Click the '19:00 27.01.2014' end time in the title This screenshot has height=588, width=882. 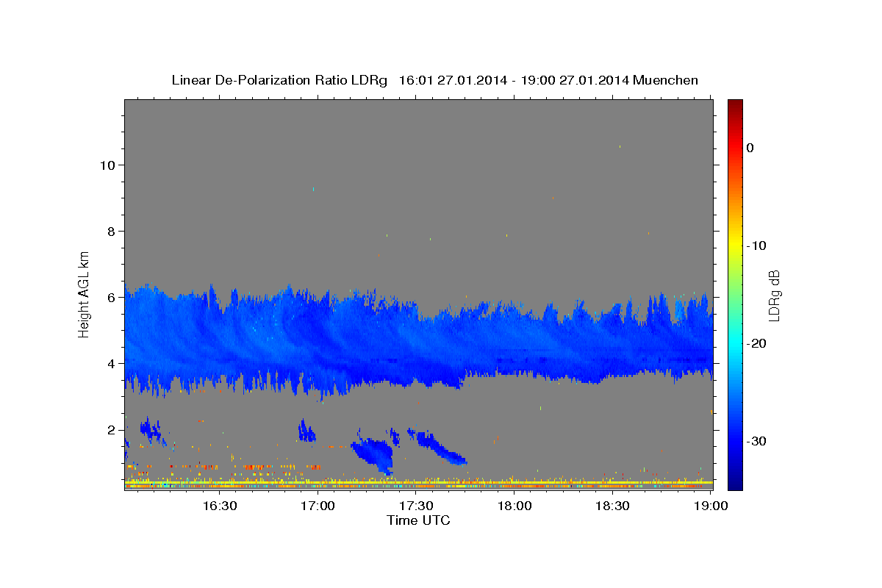575,80
